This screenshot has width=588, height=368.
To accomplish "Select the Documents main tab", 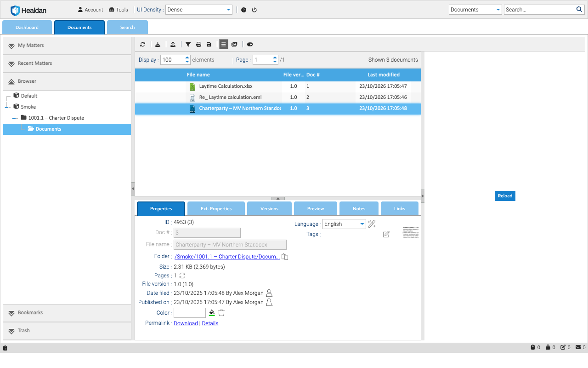I will (79, 28).
